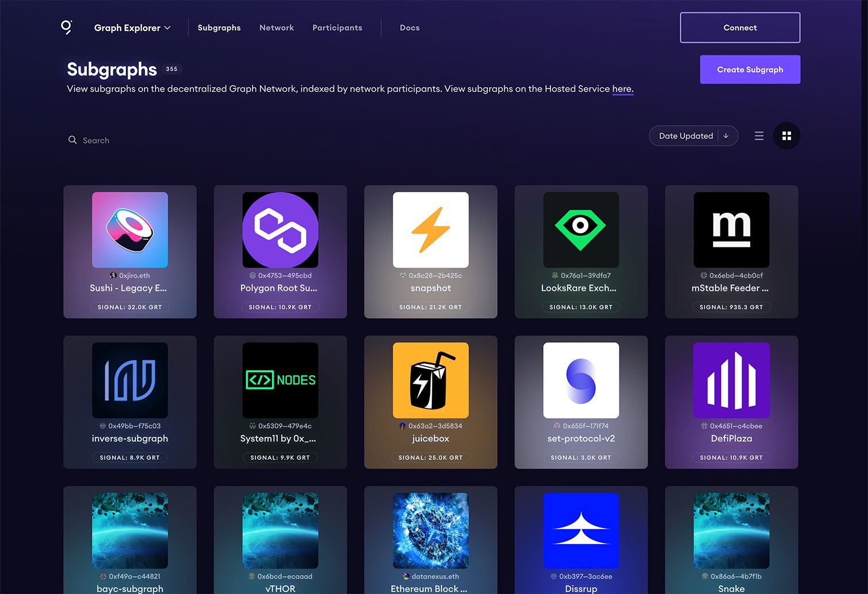
Task: Open the mStable Feeder logo
Action: [x=731, y=230]
